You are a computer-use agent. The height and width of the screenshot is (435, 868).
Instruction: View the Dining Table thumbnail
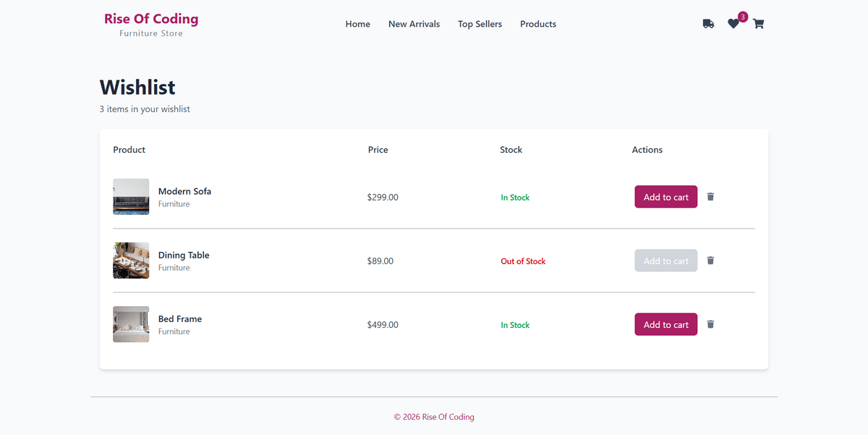pos(131,261)
